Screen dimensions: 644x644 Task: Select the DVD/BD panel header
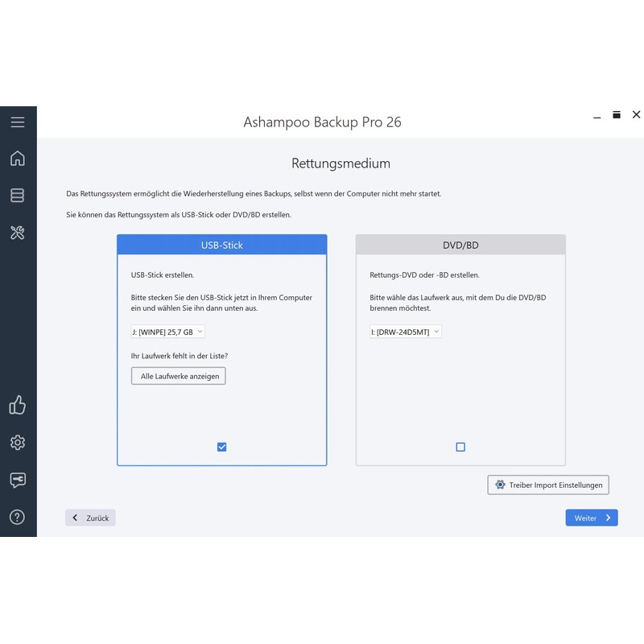pos(460,245)
